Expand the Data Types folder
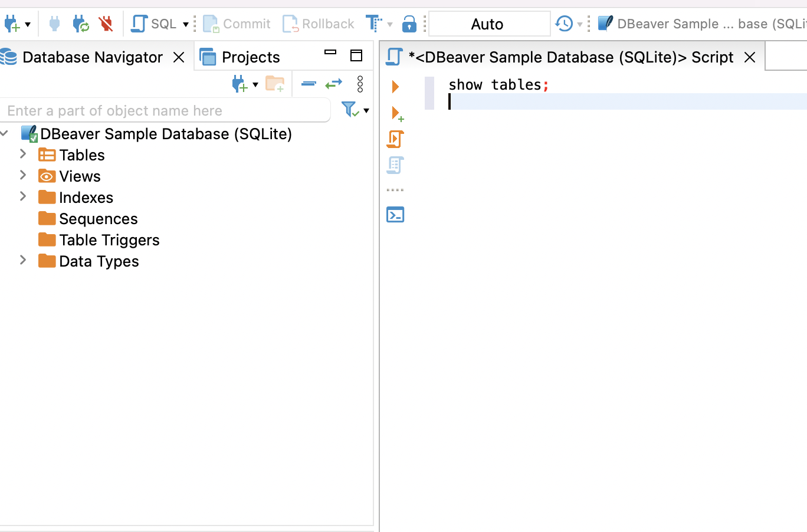Screen dimensions: 807x532 pyautogui.click(x=23, y=260)
